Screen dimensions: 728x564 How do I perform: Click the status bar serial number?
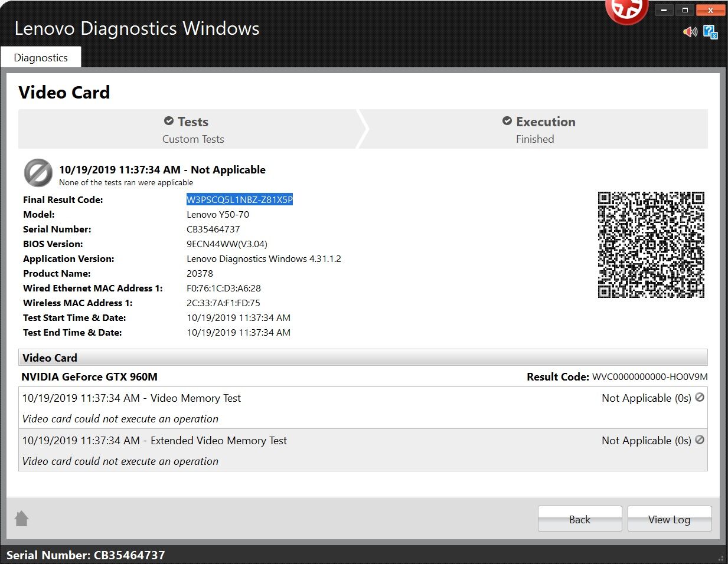click(86, 555)
